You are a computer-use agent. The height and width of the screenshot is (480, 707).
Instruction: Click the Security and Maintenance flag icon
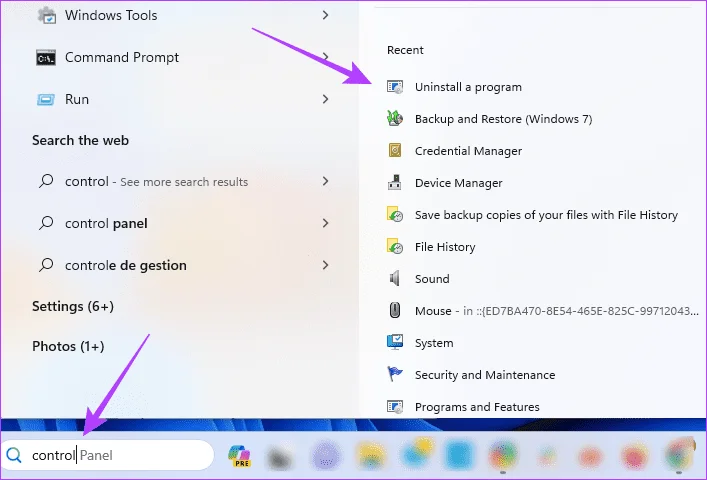[395, 374]
